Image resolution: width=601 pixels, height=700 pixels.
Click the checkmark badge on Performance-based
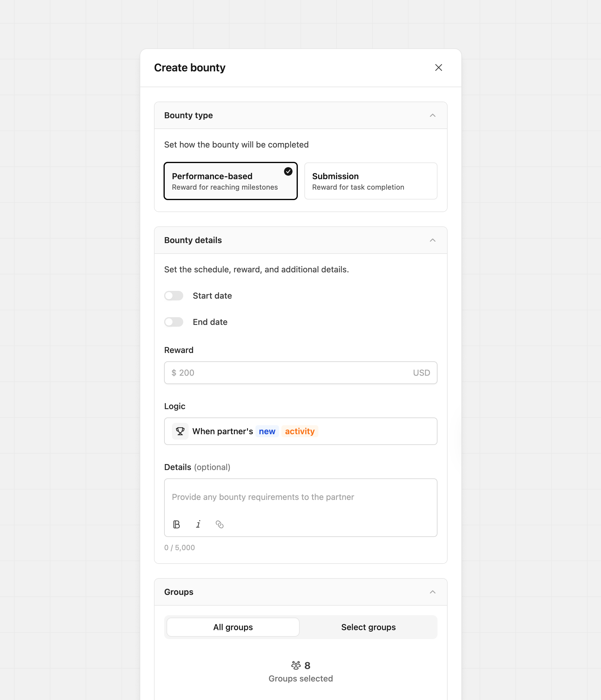point(288,172)
